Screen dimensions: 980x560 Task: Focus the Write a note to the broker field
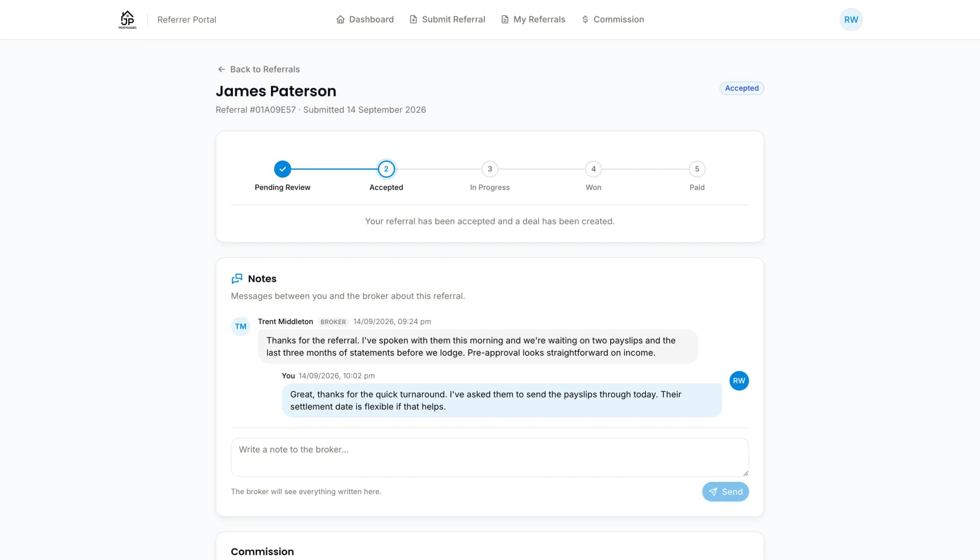[x=489, y=457]
